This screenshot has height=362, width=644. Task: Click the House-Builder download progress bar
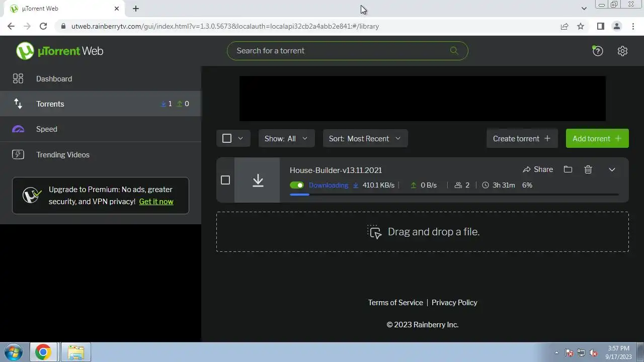(x=454, y=195)
